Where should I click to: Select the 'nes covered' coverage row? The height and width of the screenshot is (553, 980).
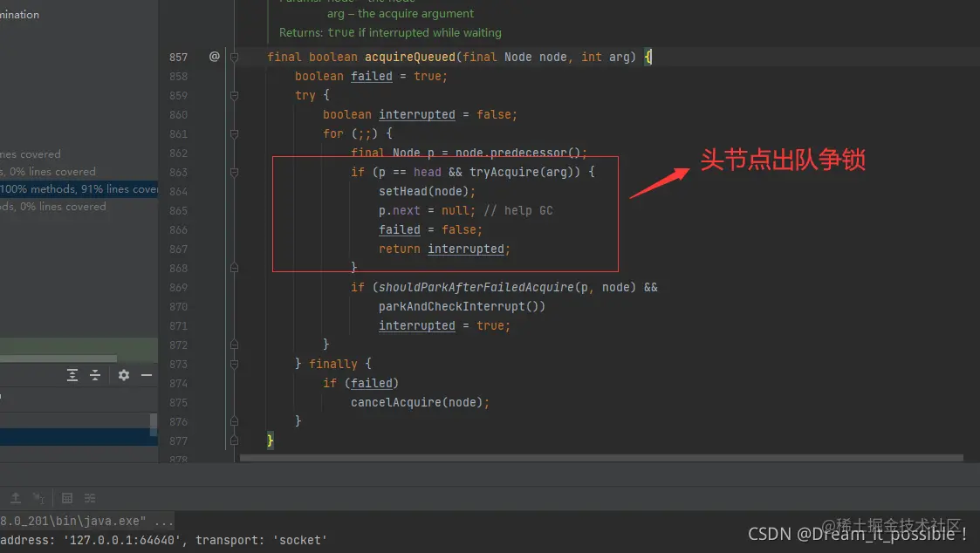[79, 154]
